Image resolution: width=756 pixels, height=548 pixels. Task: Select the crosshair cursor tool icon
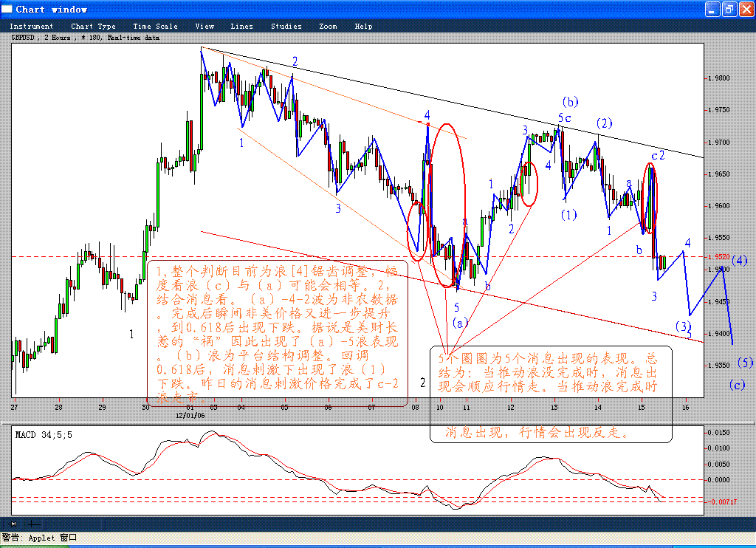34,524
